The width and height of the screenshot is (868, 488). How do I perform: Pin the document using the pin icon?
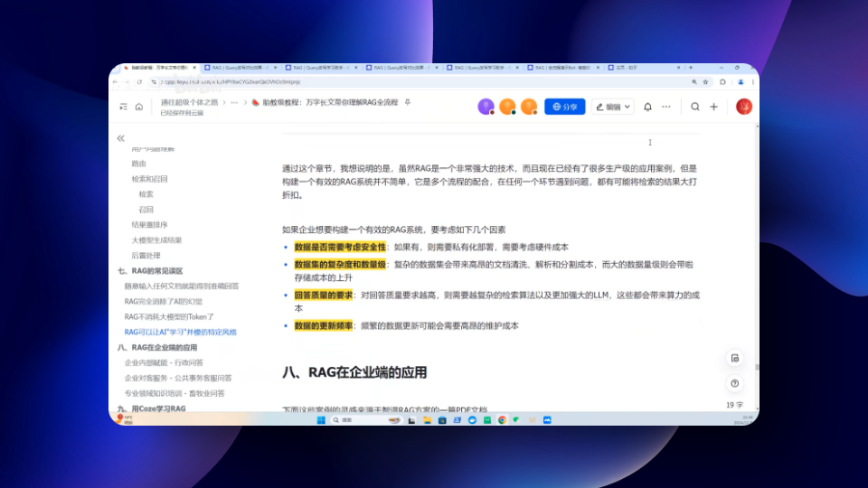point(407,102)
